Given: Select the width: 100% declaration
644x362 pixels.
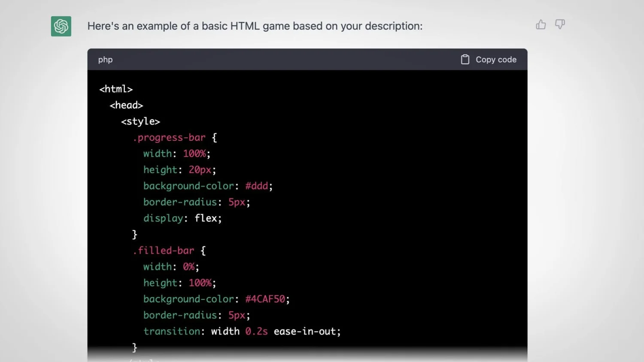Looking at the screenshot, I should click(x=176, y=153).
